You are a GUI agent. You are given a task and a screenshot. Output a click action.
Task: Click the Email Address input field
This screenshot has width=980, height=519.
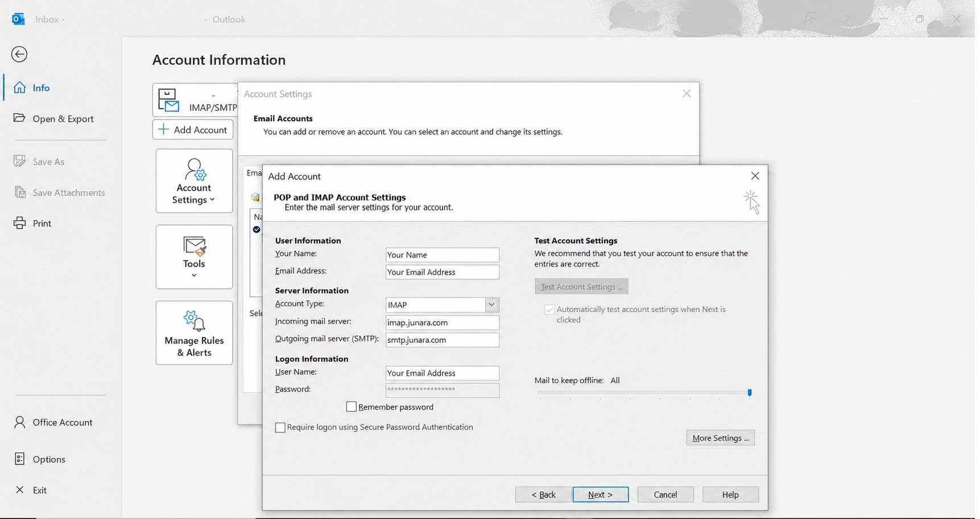click(442, 272)
